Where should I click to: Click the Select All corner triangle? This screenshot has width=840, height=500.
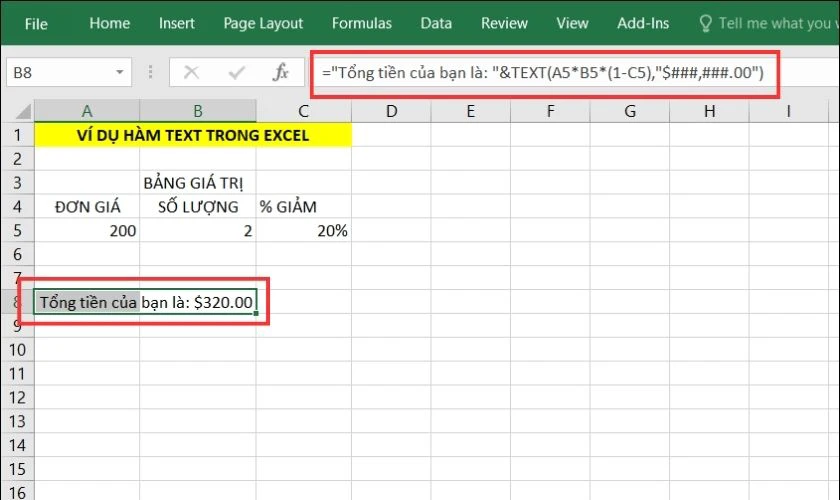[22, 111]
